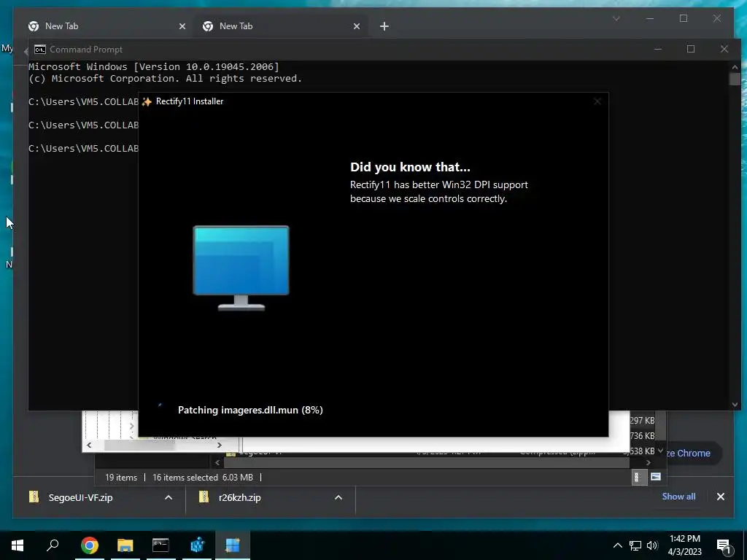Screen dimensions: 747x560
Task: Click the Command Prompt scrollbar down arrow
Action: 735,405
